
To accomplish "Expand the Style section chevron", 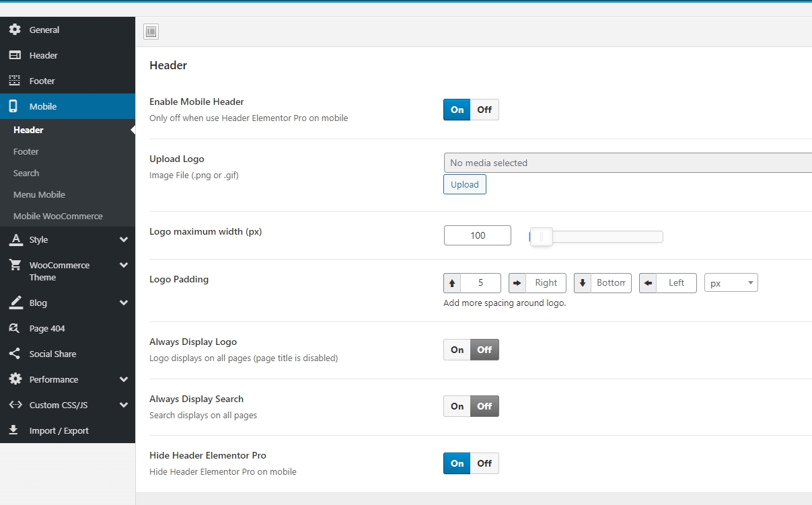I will 124,239.
